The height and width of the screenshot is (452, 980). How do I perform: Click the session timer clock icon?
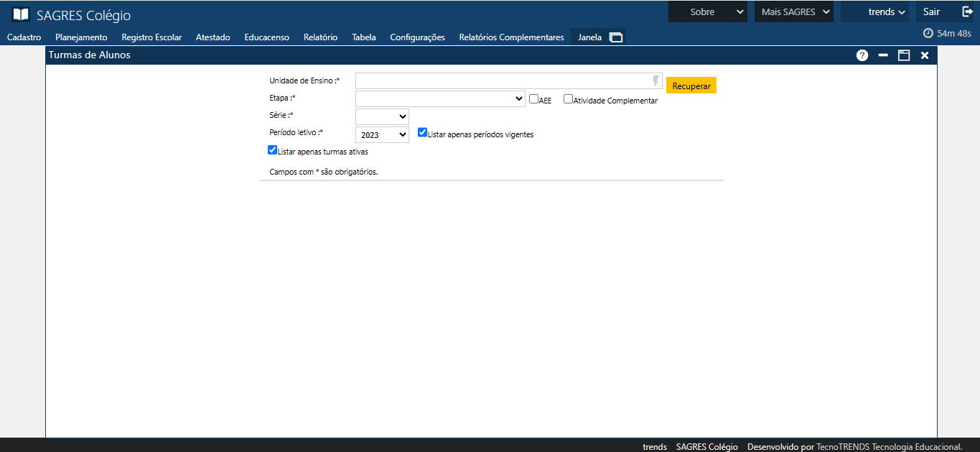point(928,33)
